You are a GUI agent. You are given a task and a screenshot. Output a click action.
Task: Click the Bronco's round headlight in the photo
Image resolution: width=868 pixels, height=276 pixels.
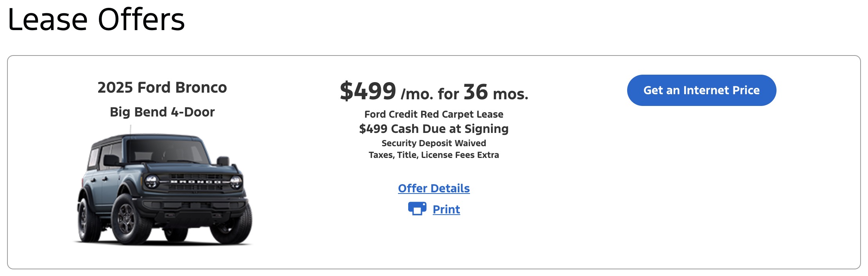tap(151, 181)
